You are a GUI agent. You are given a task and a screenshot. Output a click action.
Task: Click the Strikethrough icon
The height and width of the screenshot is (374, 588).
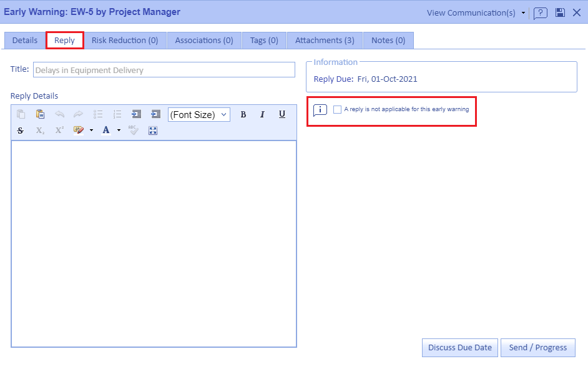(x=21, y=130)
